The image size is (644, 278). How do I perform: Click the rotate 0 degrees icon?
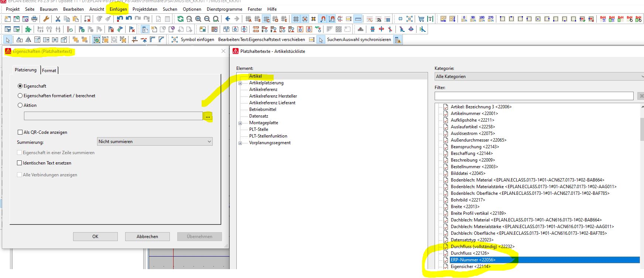(464, 19)
